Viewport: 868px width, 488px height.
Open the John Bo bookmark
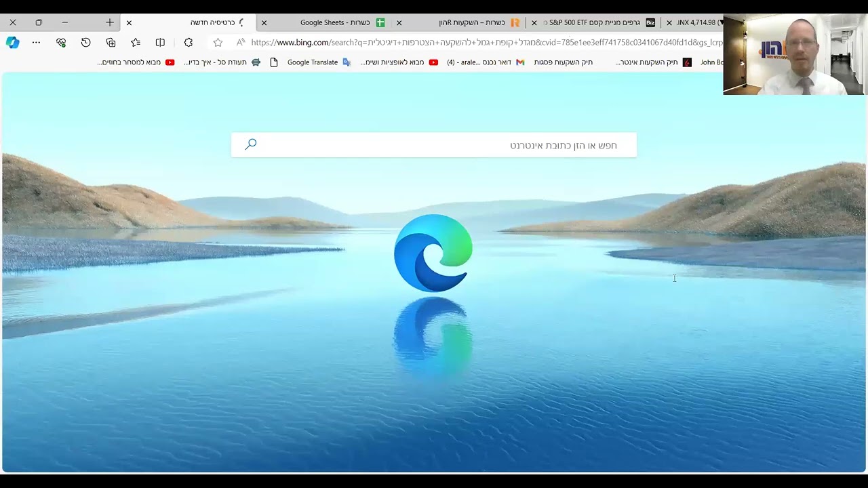711,62
